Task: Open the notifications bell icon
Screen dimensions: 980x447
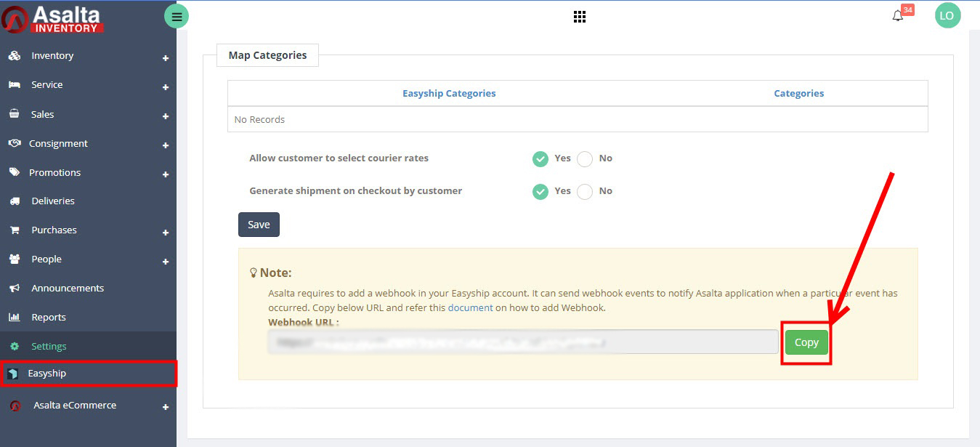Action: click(x=898, y=16)
